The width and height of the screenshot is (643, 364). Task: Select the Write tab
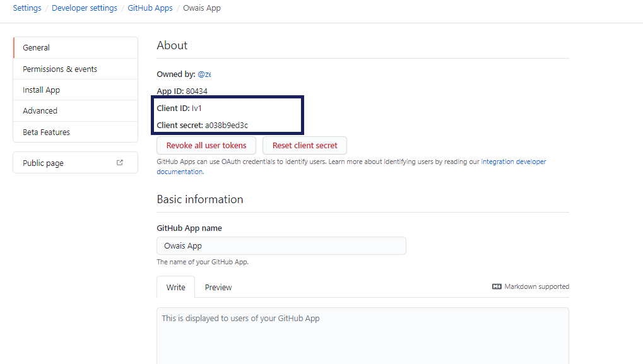[175, 287]
